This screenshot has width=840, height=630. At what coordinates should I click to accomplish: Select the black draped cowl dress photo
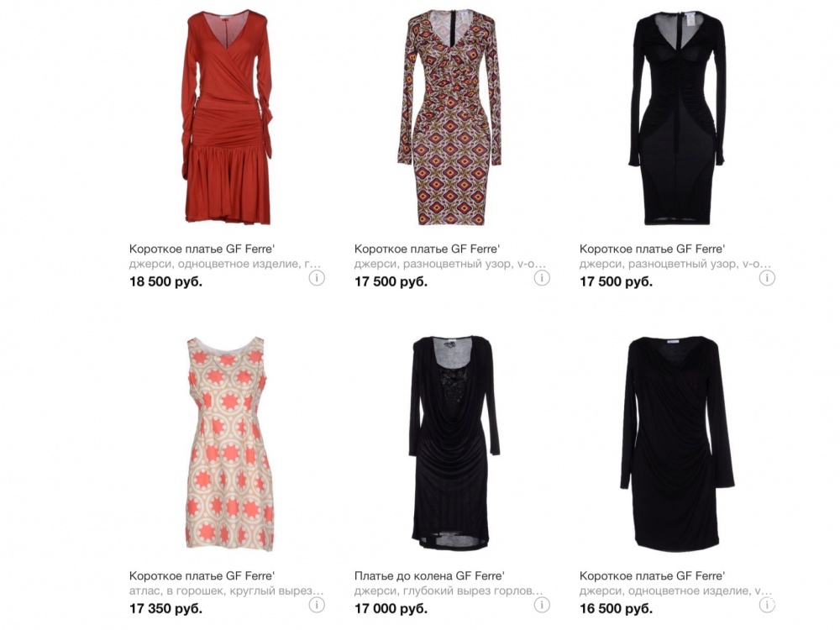pos(454,443)
